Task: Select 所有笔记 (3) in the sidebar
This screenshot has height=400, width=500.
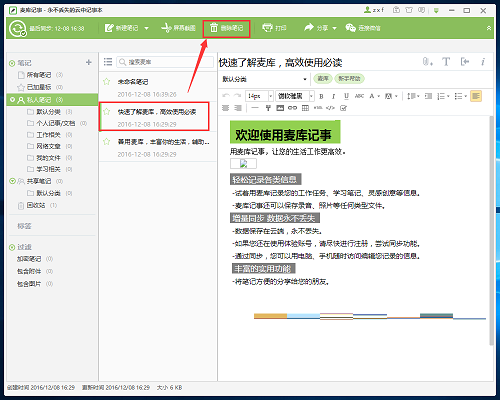Action: point(40,75)
